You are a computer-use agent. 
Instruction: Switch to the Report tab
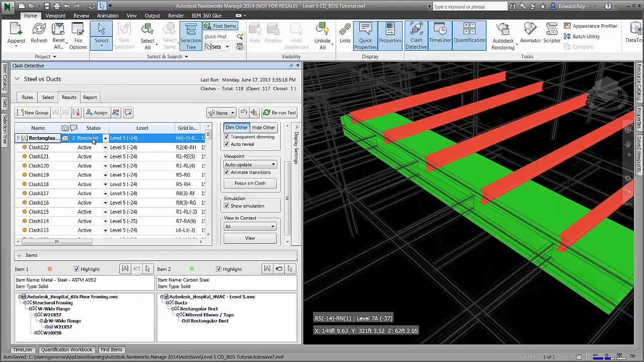pyautogui.click(x=90, y=98)
